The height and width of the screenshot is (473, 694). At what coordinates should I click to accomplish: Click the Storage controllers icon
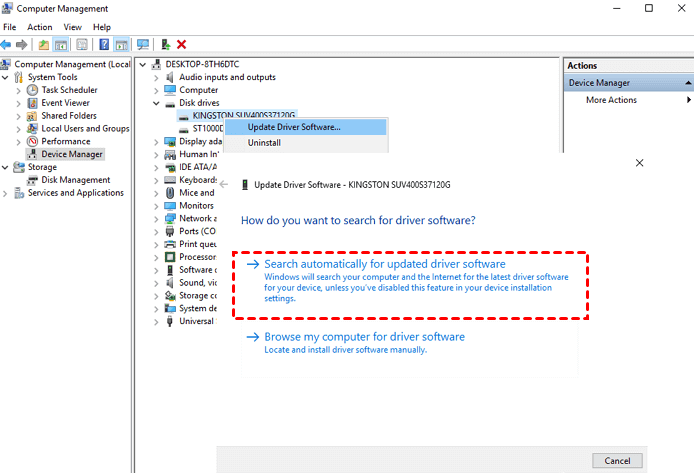[x=170, y=296]
